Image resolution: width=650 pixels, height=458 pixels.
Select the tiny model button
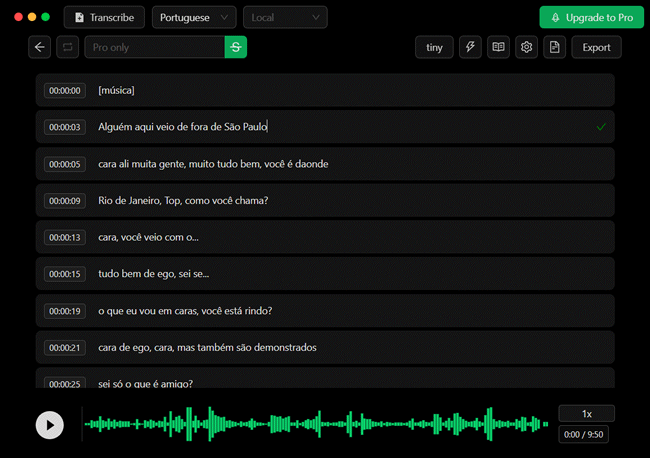(434, 47)
